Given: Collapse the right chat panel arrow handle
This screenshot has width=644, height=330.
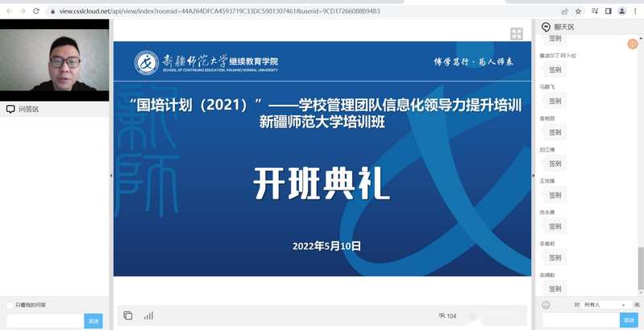Looking at the screenshot, I should pos(534,175).
